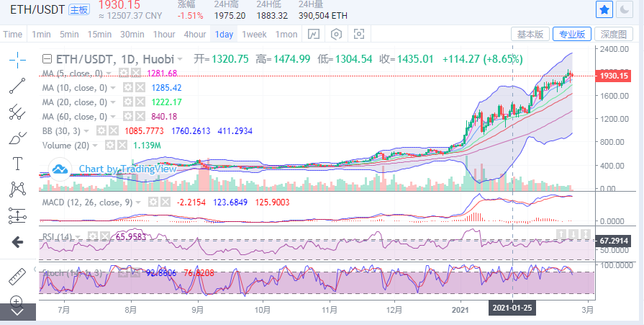644x325 pixels.
Task: Open settings for MA 5 indicator
Action: pyautogui.click(x=123, y=74)
